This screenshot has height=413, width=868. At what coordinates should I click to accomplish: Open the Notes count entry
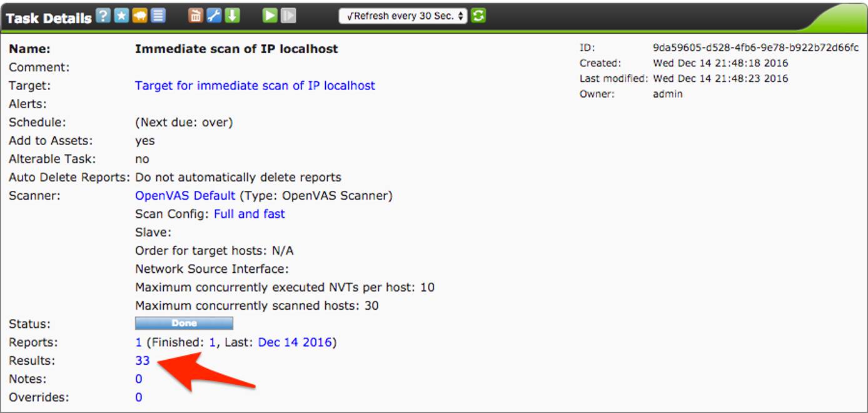(139, 379)
